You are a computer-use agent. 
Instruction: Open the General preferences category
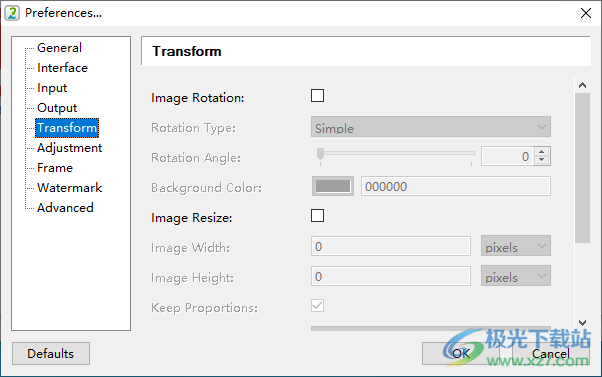point(59,48)
